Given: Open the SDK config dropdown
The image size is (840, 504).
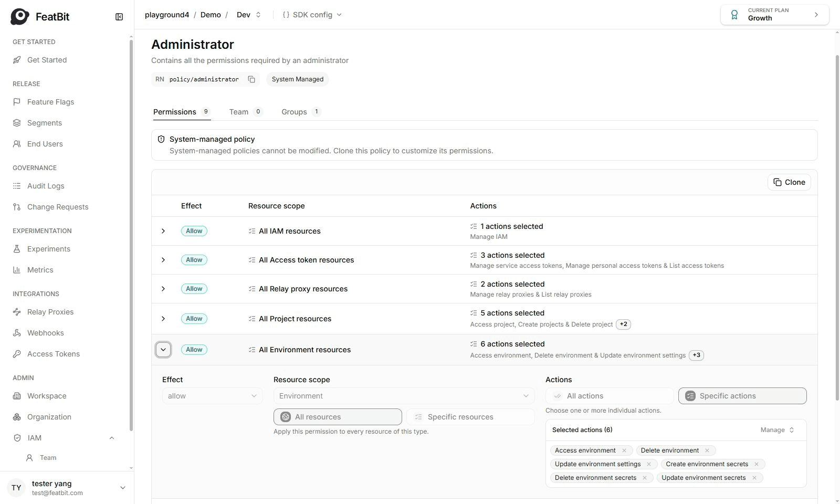Looking at the screenshot, I should pos(312,15).
